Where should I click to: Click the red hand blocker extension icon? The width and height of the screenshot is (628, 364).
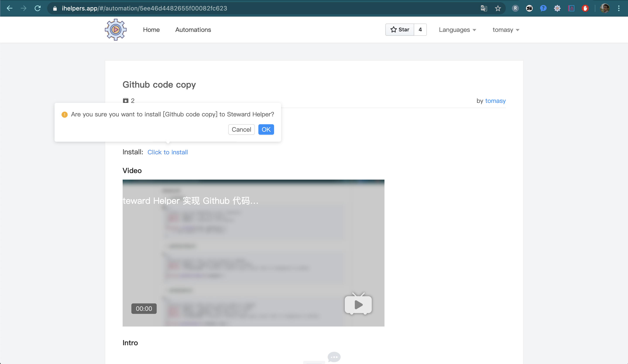[x=585, y=8]
